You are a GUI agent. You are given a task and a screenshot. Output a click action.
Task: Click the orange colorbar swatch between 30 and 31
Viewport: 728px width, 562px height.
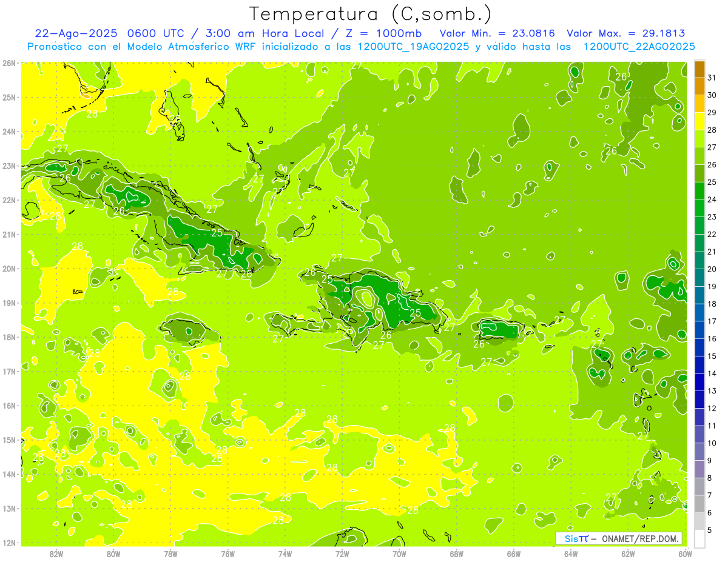point(699,86)
